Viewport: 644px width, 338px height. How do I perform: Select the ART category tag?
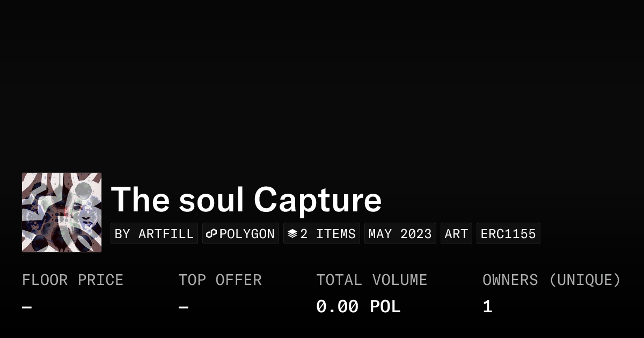click(456, 234)
